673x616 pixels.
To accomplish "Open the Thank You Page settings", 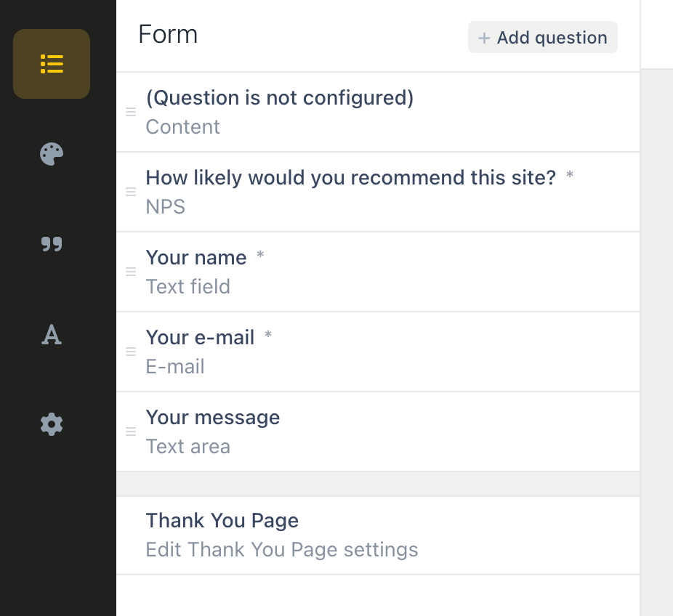I will 222,521.
